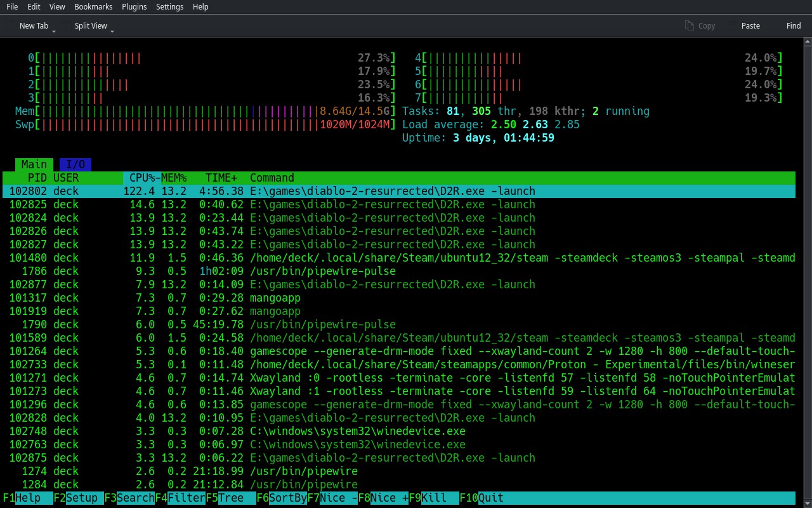Sort by the CPU% column header
Viewport: 812px width, 508px height.
[x=142, y=178]
